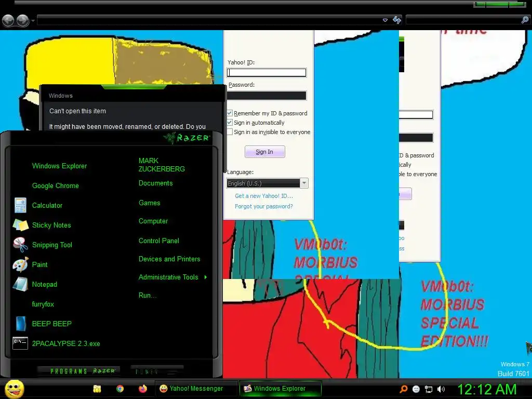The image size is (532, 399).
Task: Expand the address bar history dropdown arrow
Action: pos(385,20)
